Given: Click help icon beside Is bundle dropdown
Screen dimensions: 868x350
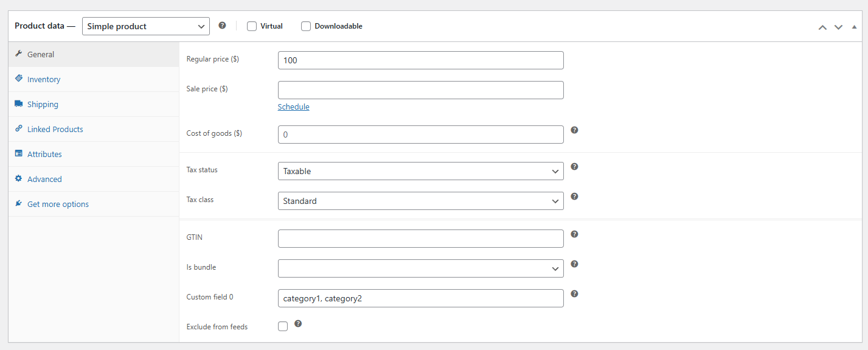Looking at the screenshot, I should click(x=574, y=264).
